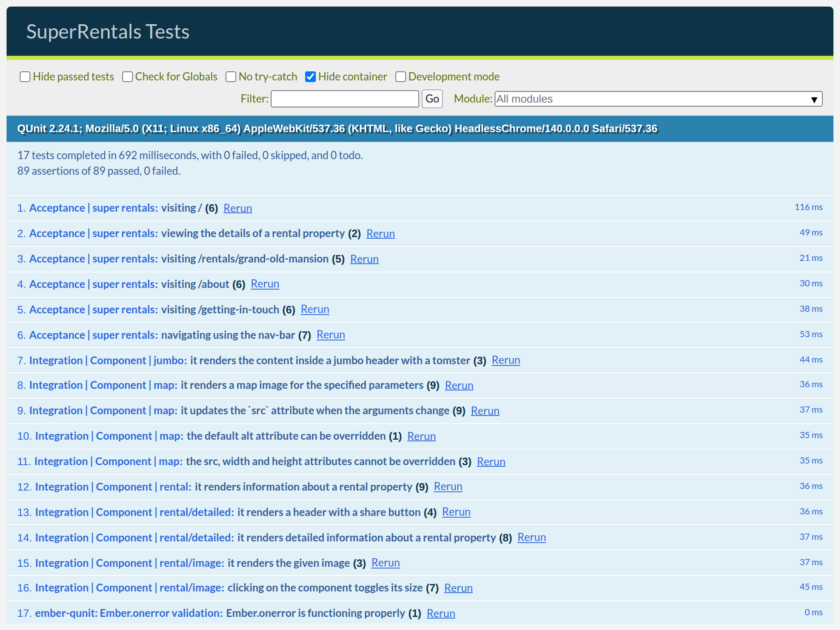Open the All modules dropdown
This screenshot has width=840, height=630.
tap(656, 99)
